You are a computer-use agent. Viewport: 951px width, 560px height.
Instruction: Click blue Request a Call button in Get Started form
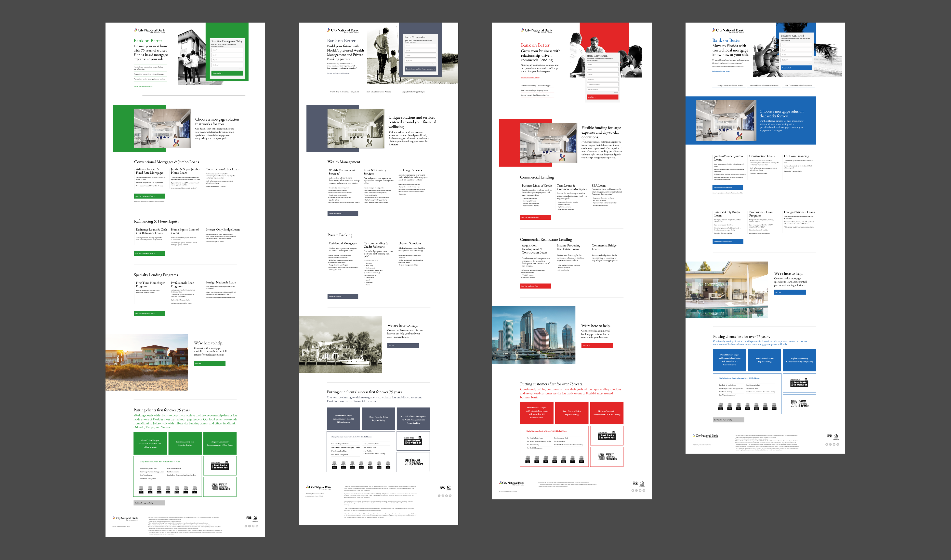(x=796, y=68)
